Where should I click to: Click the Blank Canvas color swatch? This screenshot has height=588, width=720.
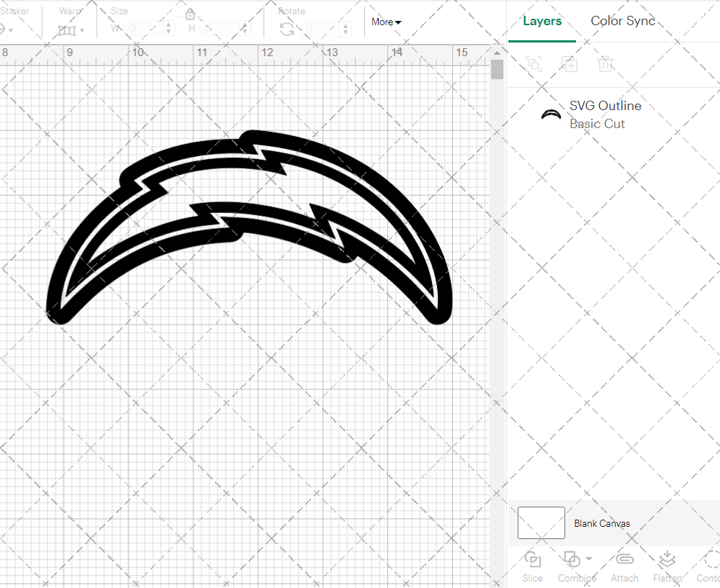pos(541,523)
